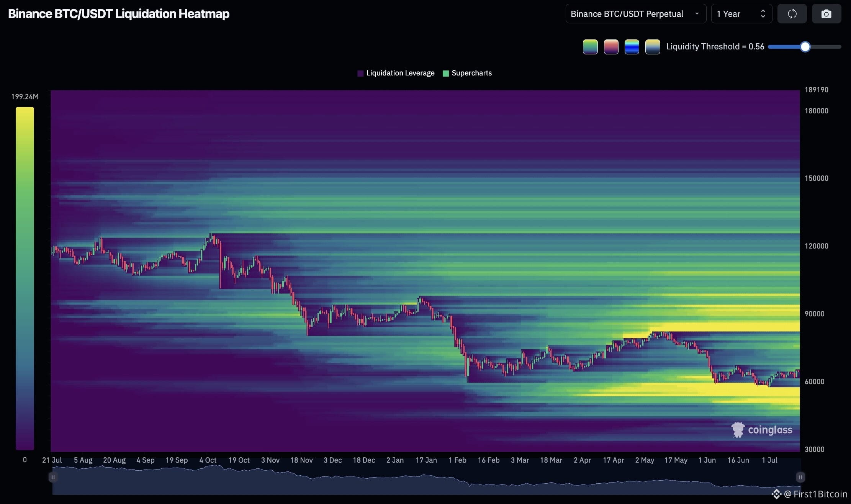This screenshot has height=504, width=851.
Task: Click the 180000 price axis label
Action: point(817,111)
